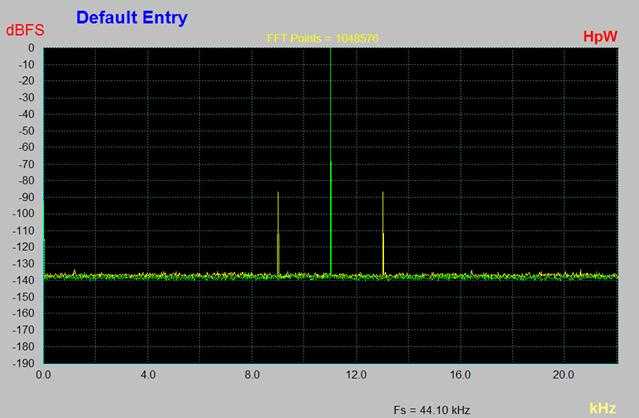
Task: Click the "-90" level axis label
Action: [27, 197]
